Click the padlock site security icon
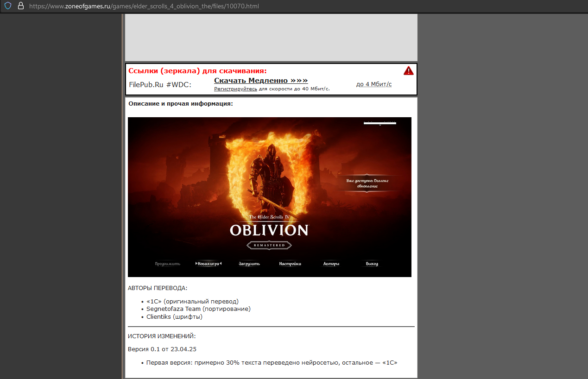Image resolution: width=588 pixels, height=379 pixels. 20,6
